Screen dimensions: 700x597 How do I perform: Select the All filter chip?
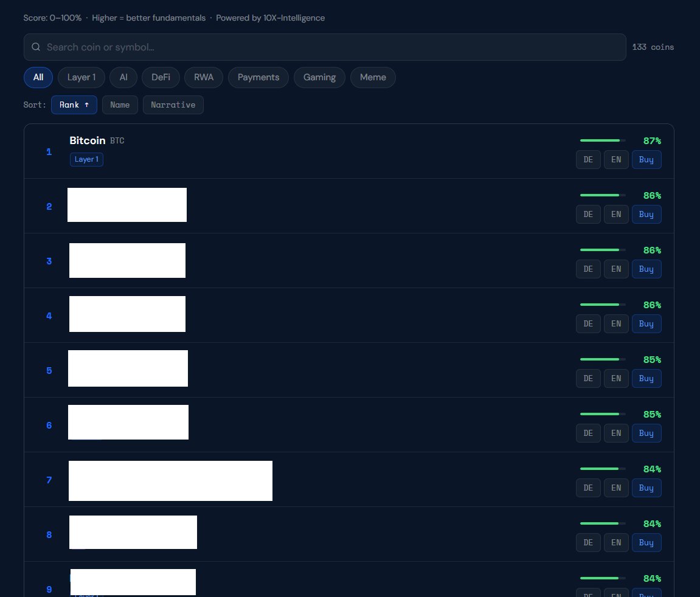[38, 77]
